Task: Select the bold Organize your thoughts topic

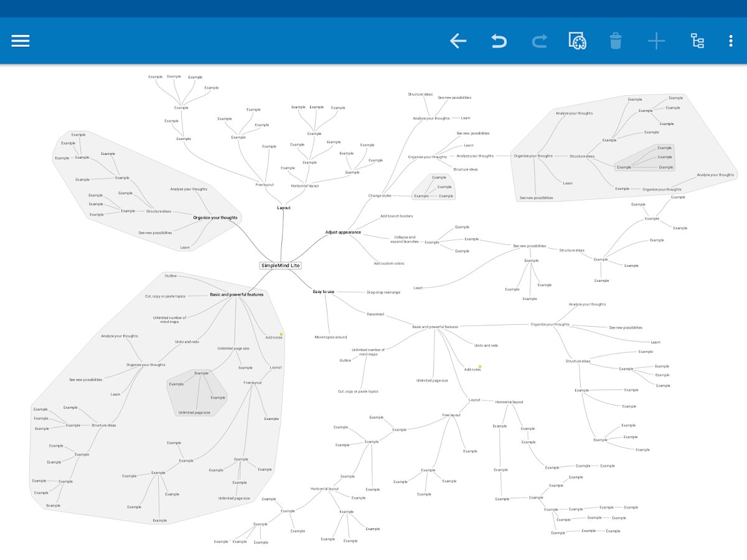Action: (x=215, y=218)
